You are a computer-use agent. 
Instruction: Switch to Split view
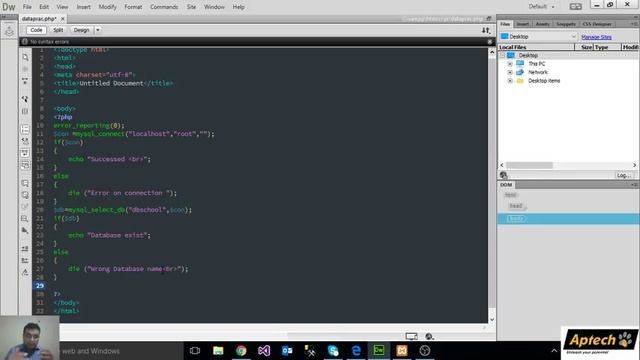coord(58,30)
